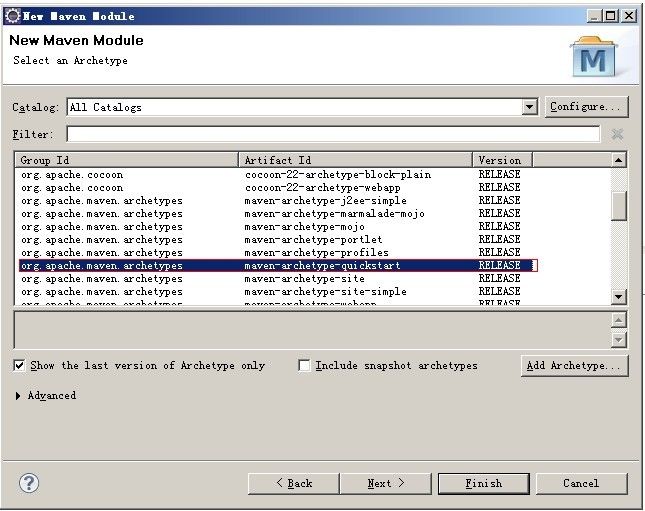Image resolution: width=645 pixels, height=511 pixels.
Task: Sort by Version column header
Action: (x=502, y=160)
